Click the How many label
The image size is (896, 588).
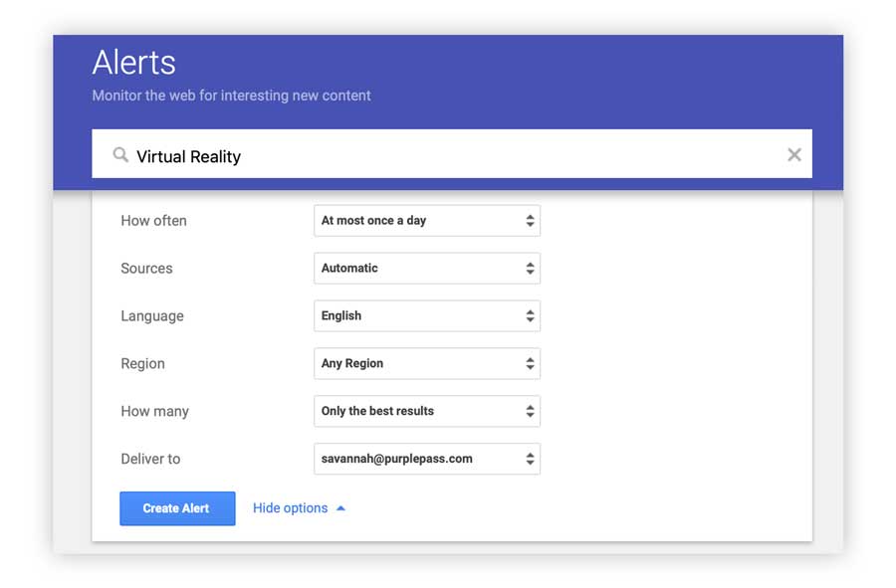(x=154, y=412)
